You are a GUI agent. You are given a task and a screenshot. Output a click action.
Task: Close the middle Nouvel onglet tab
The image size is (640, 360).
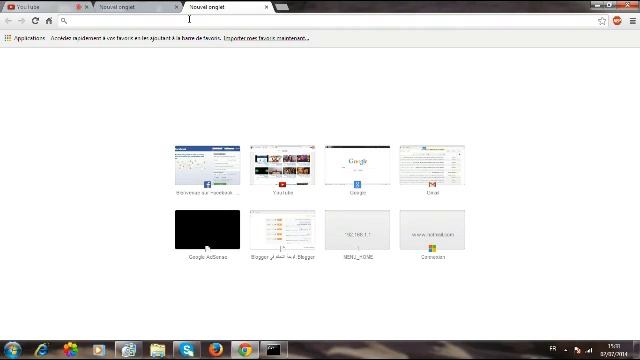pyautogui.click(x=177, y=7)
